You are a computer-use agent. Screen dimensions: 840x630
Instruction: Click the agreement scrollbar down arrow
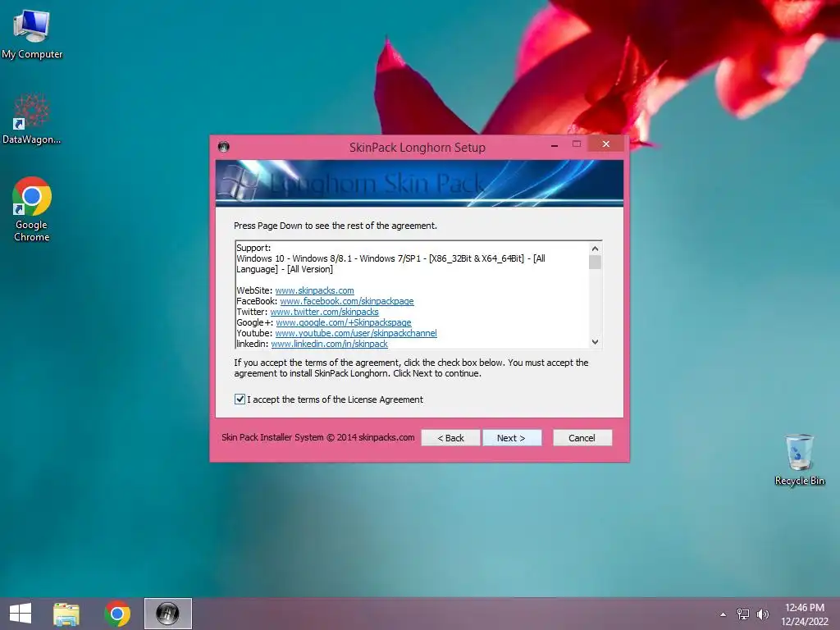coord(595,342)
